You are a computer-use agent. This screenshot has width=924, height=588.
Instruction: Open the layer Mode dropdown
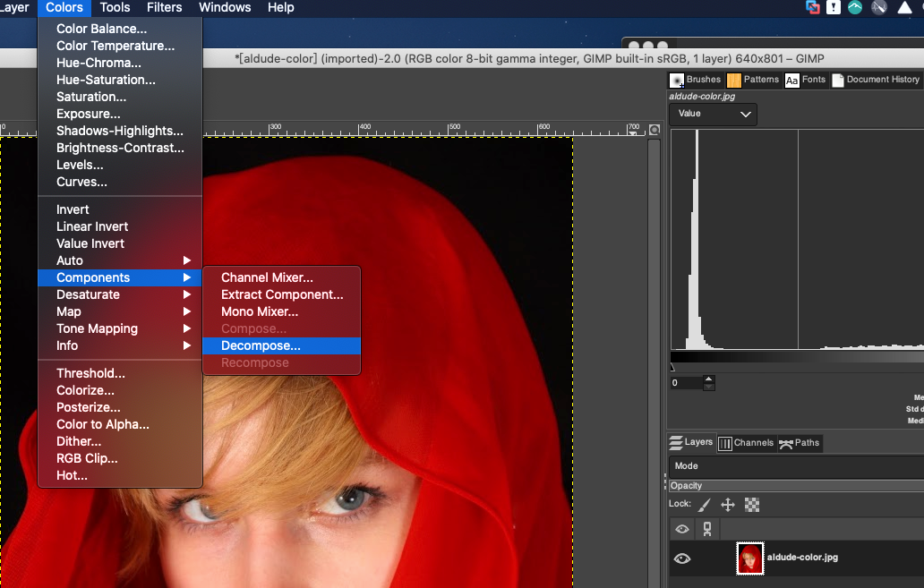pyautogui.click(x=796, y=466)
